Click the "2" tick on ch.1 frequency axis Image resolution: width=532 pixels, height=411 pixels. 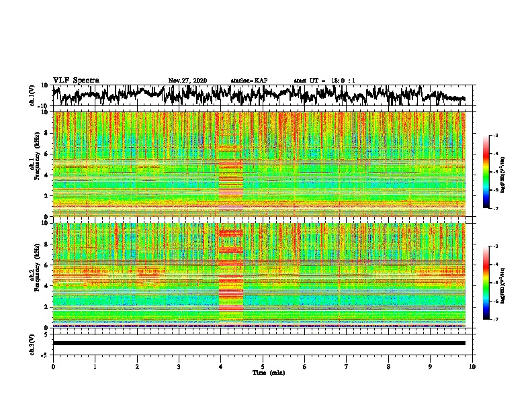(x=46, y=196)
